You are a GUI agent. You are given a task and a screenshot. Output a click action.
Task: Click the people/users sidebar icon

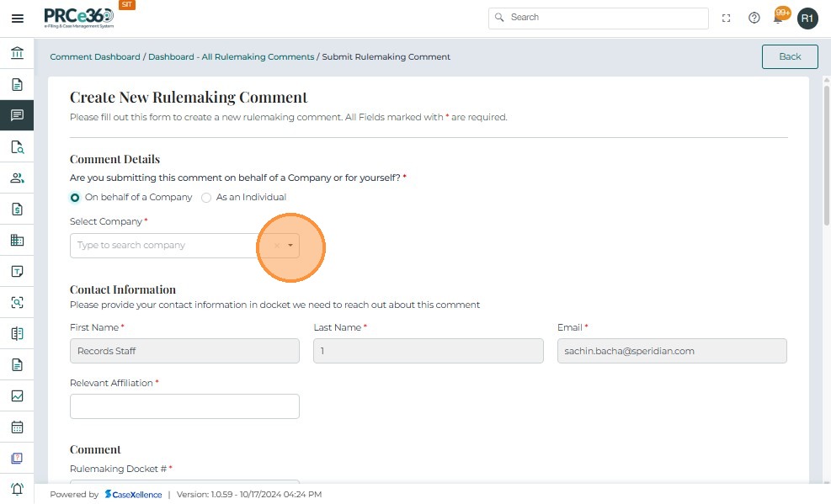[17, 178]
